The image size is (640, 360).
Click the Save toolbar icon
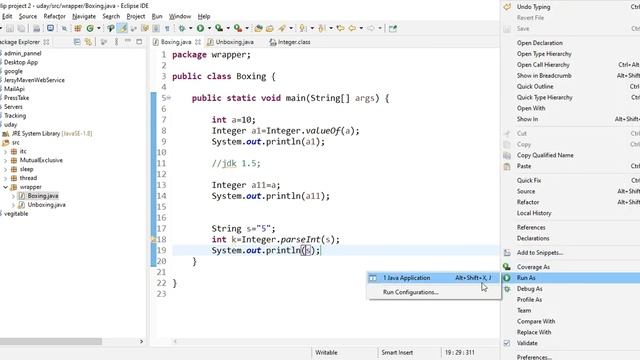pos(10,28)
